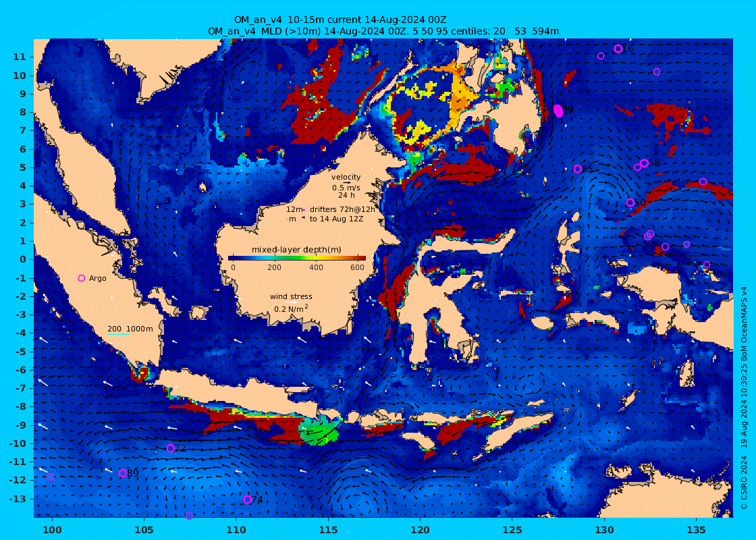
Task: Click the latitude axis label '-8'
Action: [x=20, y=406]
